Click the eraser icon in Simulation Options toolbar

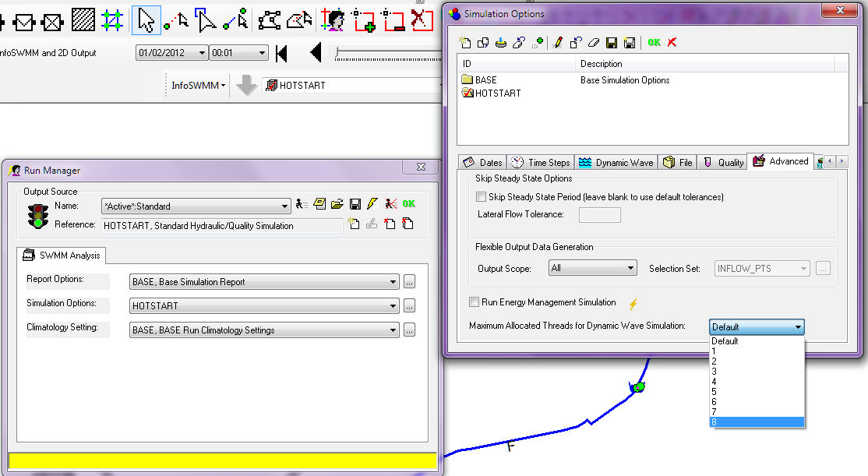pos(594,42)
